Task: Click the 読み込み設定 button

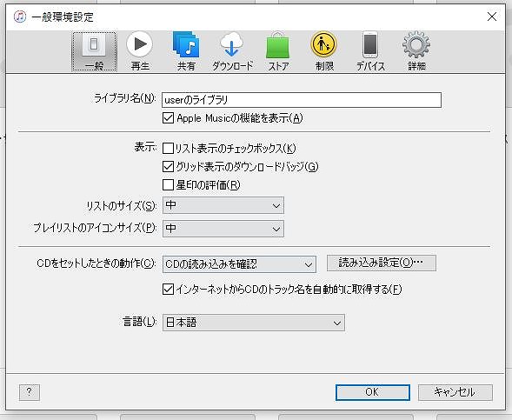Action: tap(382, 263)
